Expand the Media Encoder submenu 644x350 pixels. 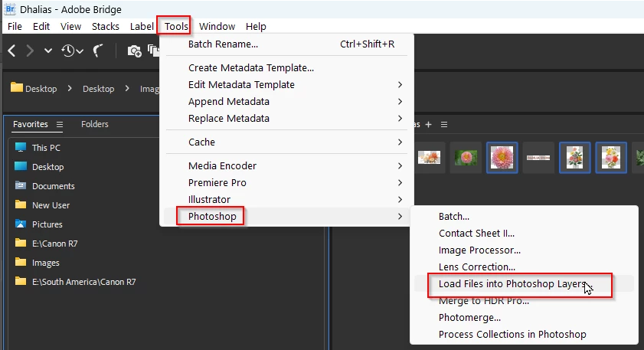286,166
